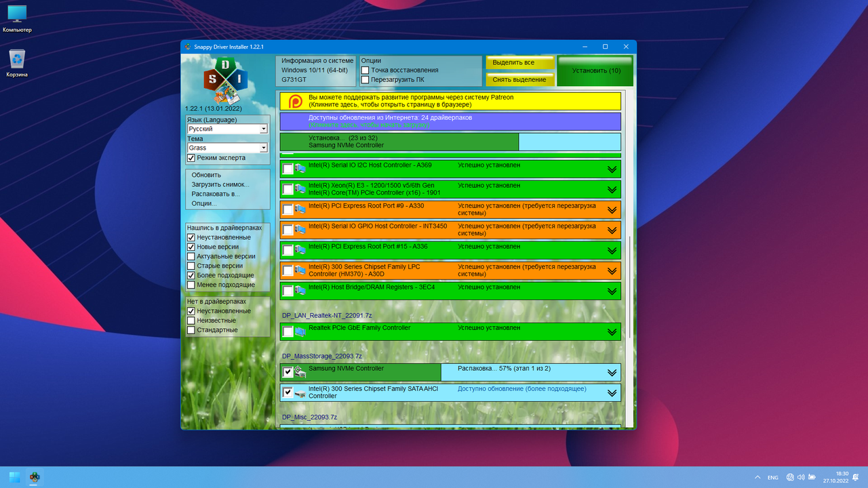This screenshot has width=868, height=488.
Task: Click the 'Снять выделение' button
Action: [520, 79]
